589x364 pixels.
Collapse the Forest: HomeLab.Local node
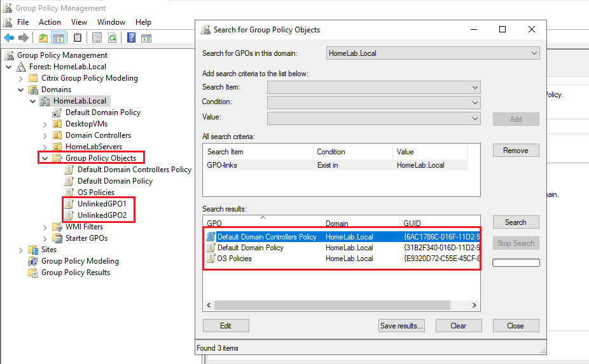tap(9, 67)
